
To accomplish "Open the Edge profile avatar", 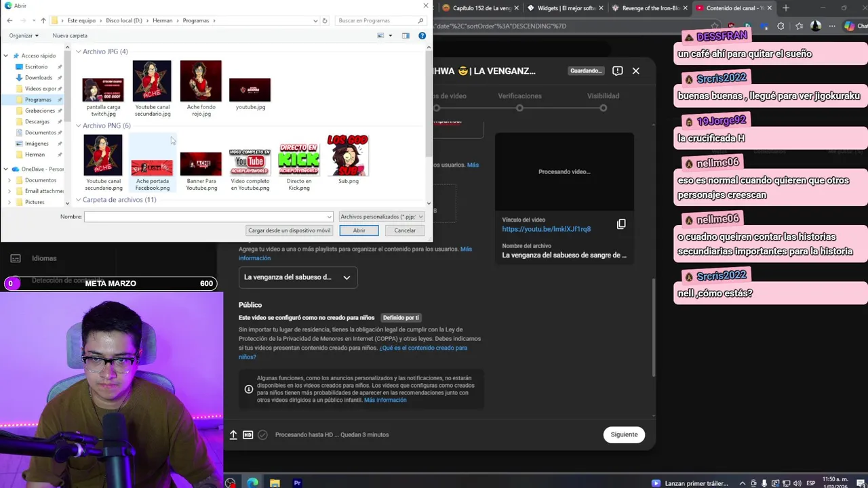I will pos(816,26).
